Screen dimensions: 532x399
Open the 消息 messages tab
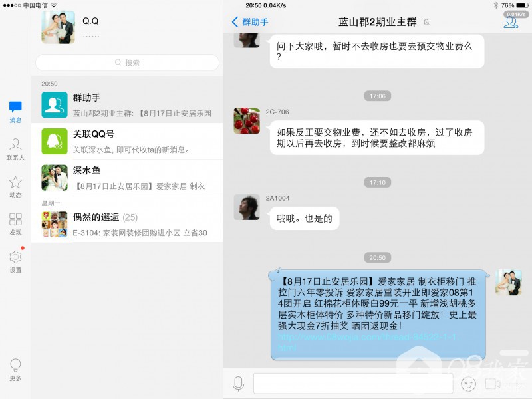point(15,112)
